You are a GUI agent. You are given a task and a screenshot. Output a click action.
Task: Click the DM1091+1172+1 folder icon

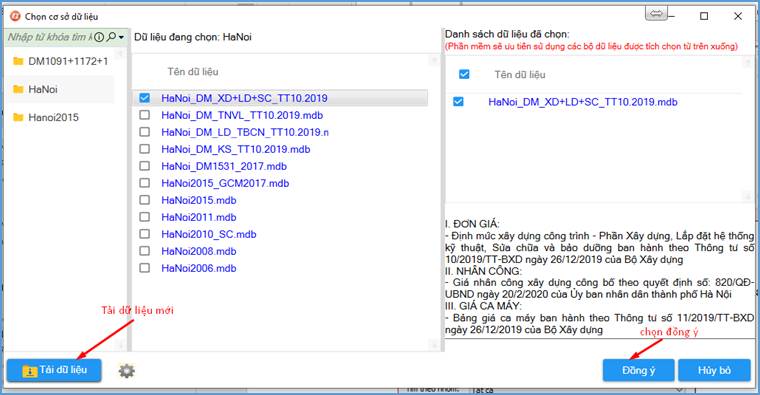[x=18, y=61]
